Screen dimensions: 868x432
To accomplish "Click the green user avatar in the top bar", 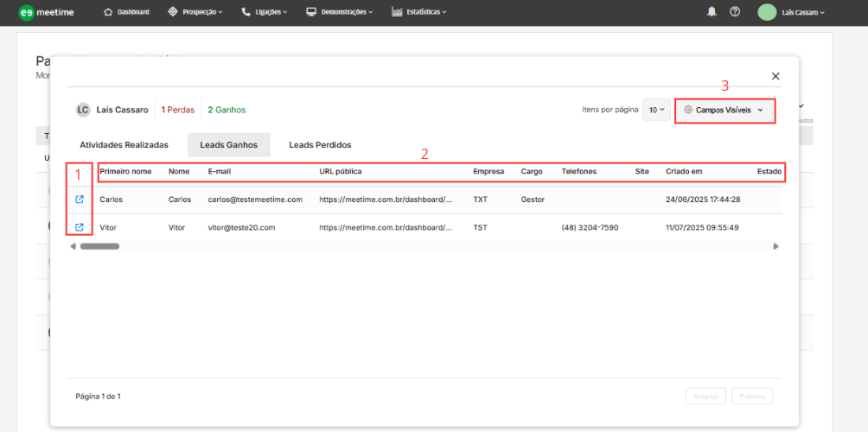I will [767, 12].
